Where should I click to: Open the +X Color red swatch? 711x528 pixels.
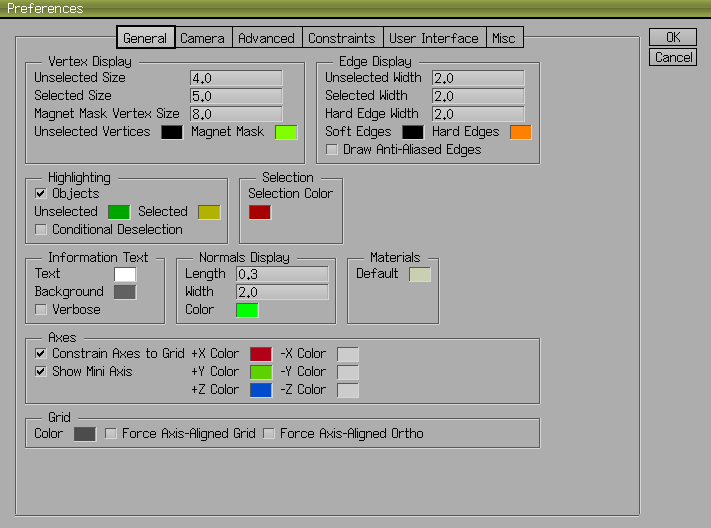coord(260,354)
